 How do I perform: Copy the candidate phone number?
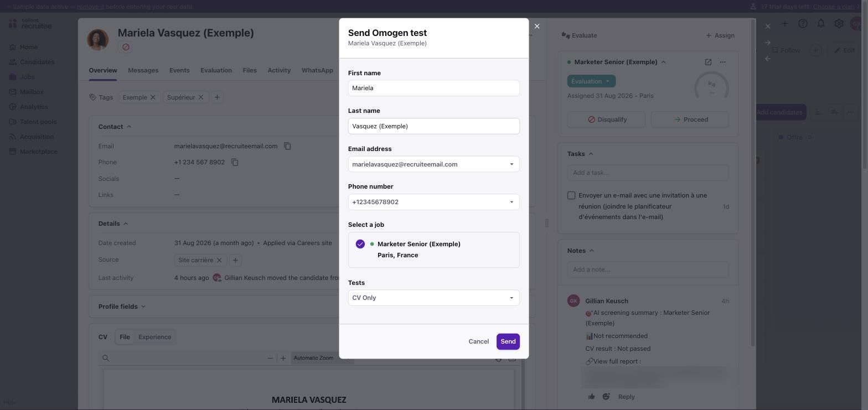[x=235, y=162]
